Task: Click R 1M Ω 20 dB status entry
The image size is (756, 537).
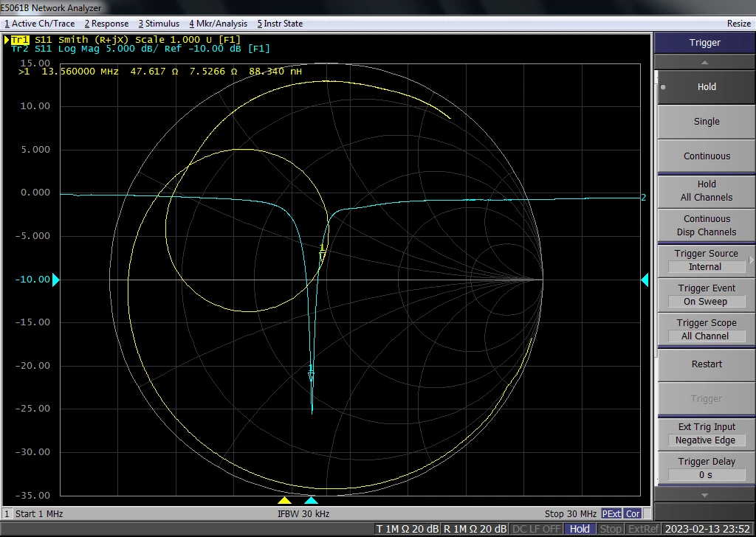Action: (475, 529)
